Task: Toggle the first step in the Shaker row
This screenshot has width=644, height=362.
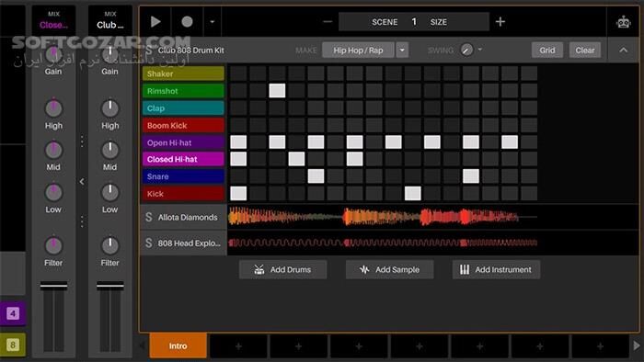Action: pyautogui.click(x=238, y=74)
